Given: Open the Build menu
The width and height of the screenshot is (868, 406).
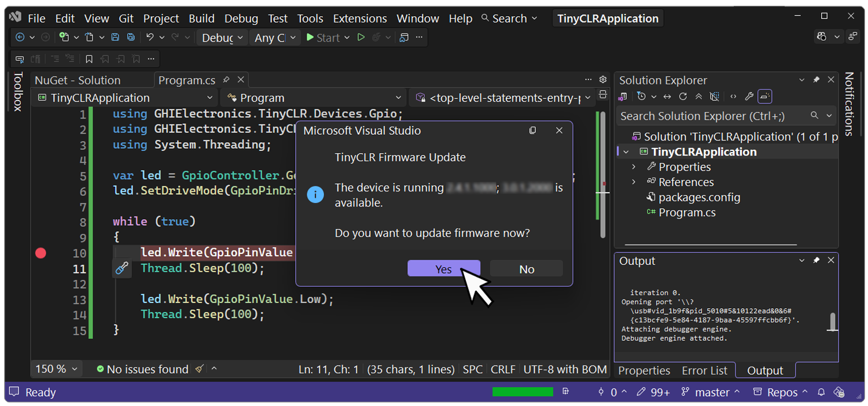Looking at the screenshot, I should coord(201,19).
